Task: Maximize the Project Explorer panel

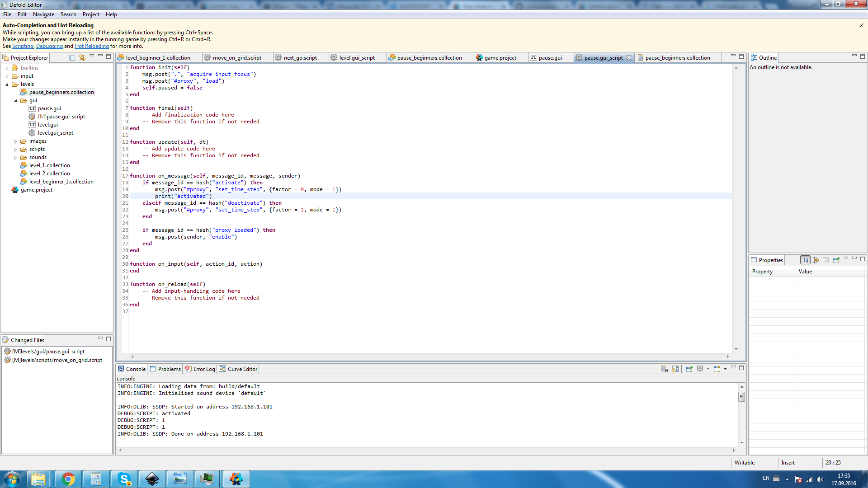Action: pos(108,56)
